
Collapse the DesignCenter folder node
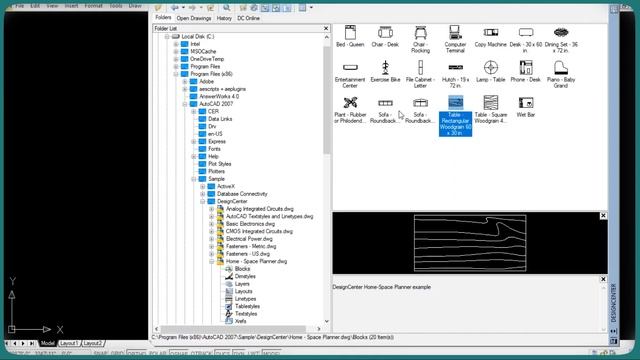point(203,202)
